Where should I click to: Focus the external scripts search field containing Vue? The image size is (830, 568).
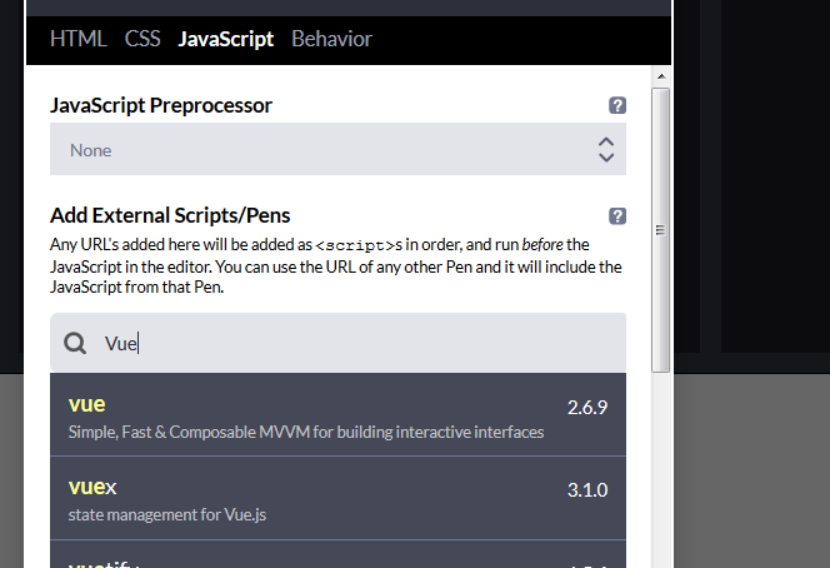click(x=338, y=342)
